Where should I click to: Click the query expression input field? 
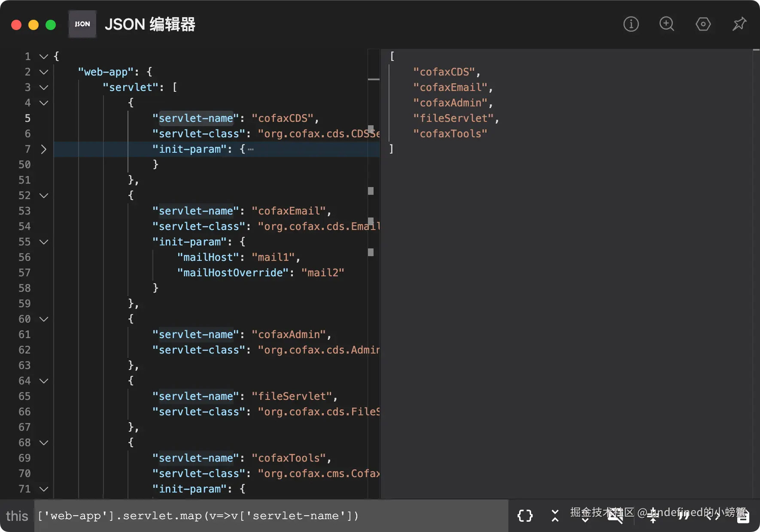271,515
